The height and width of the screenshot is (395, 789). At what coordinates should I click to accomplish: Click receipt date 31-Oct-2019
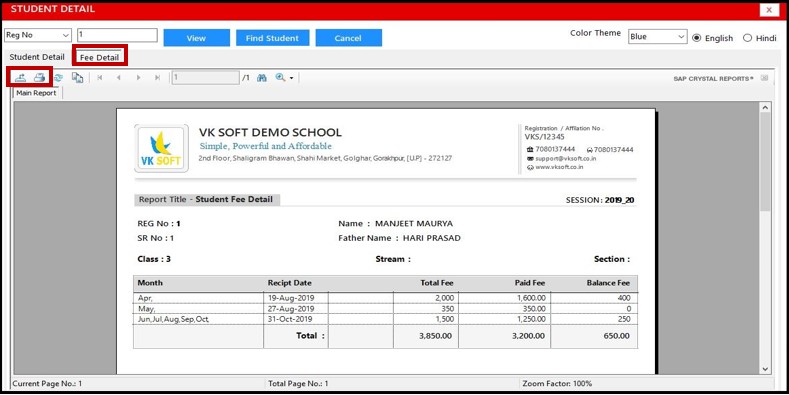(290, 319)
